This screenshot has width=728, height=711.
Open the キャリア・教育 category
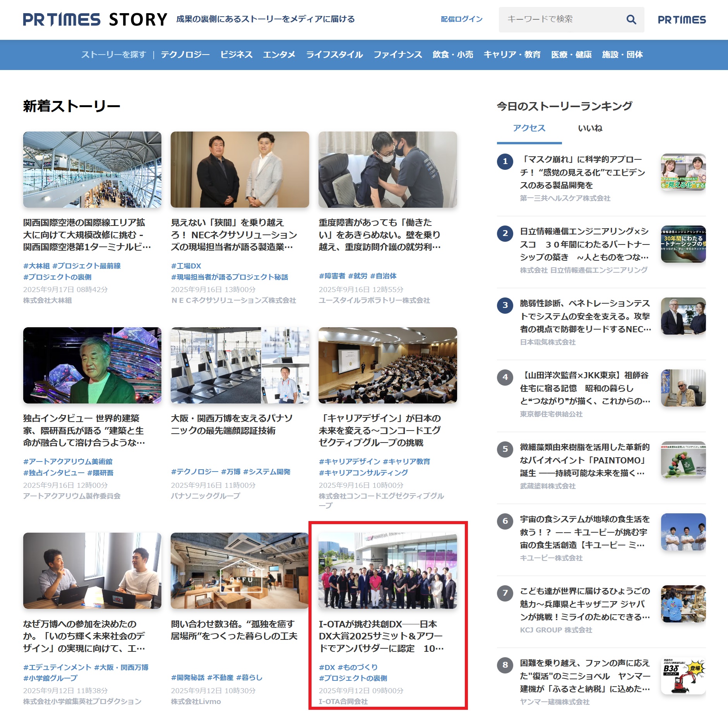[x=512, y=55]
